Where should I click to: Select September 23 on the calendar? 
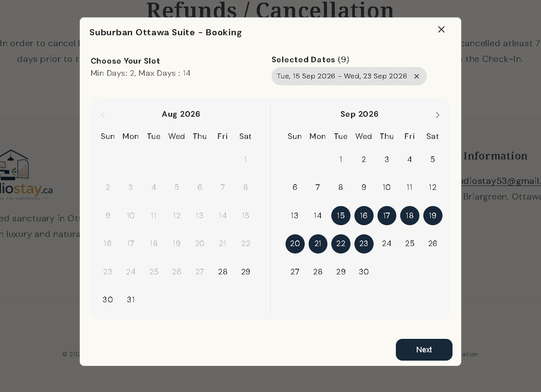(x=364, y=243)
